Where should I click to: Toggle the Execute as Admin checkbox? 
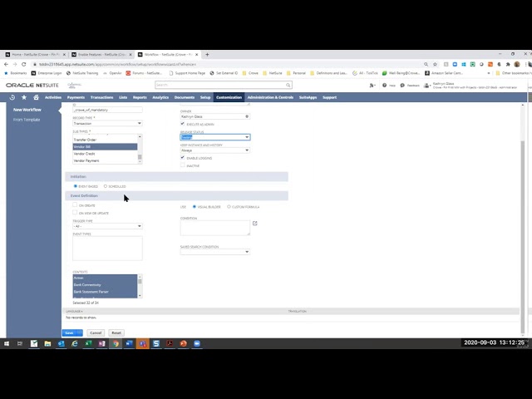pos(183,124)
